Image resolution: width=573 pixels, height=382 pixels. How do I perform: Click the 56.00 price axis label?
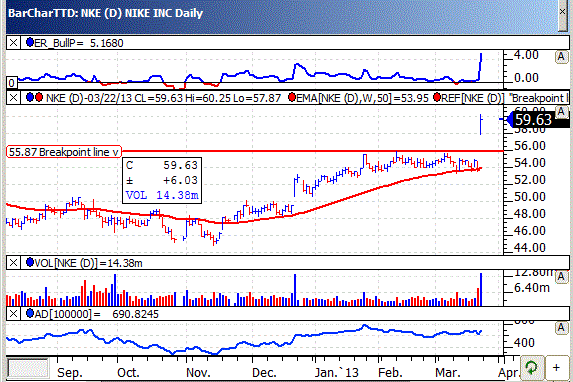tap(530, 145)
